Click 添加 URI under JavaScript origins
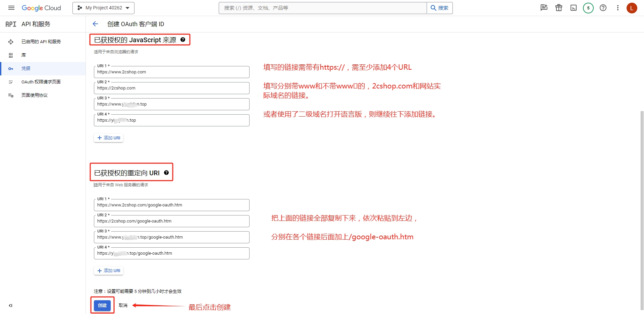 109,138
